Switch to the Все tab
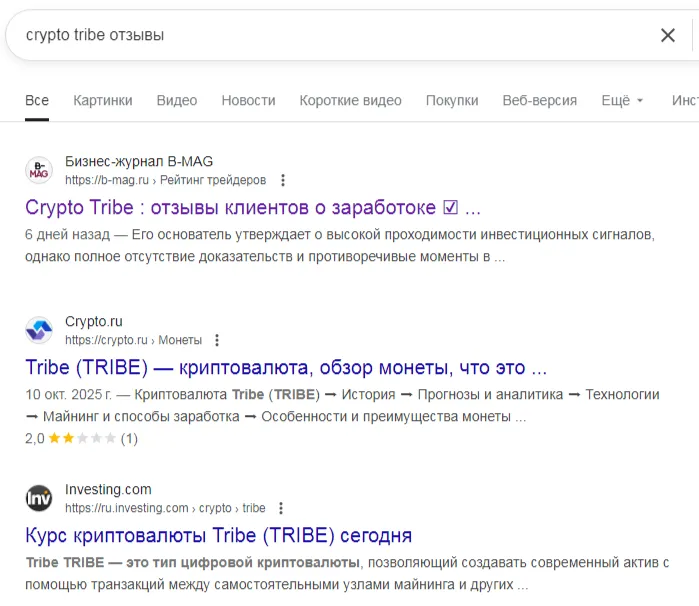 click(x=37, y=100)
